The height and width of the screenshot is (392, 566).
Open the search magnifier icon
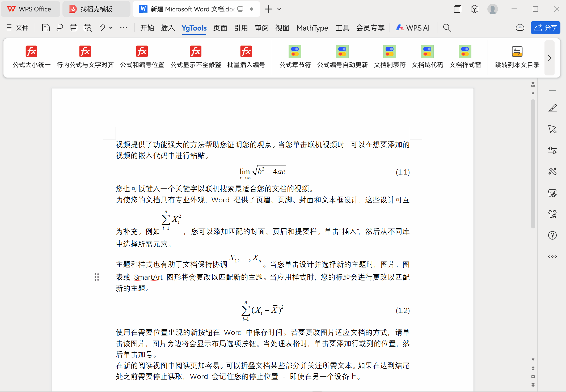tap(447, 28)
